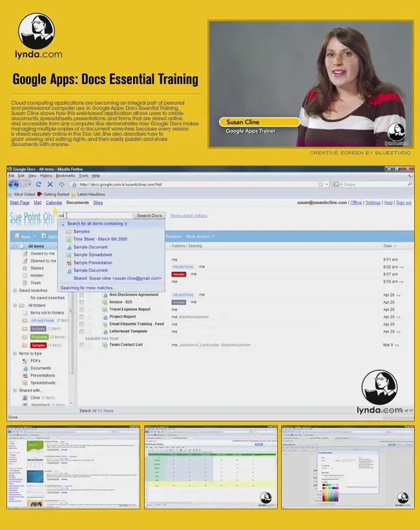Screen dimensions: 420x530
Task: Click the magnifier icon in Firefox search box
Action: (x=410, y=184)
